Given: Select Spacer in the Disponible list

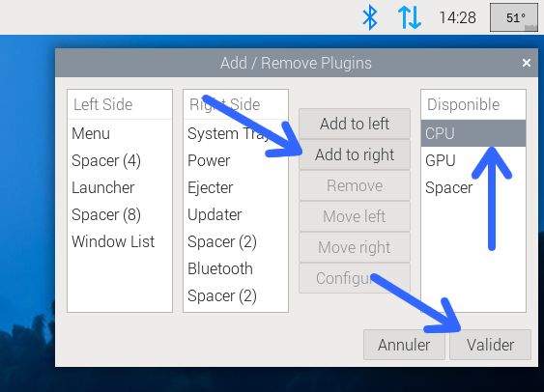Looking at the screenshot, I should click(x=473, y=187).
